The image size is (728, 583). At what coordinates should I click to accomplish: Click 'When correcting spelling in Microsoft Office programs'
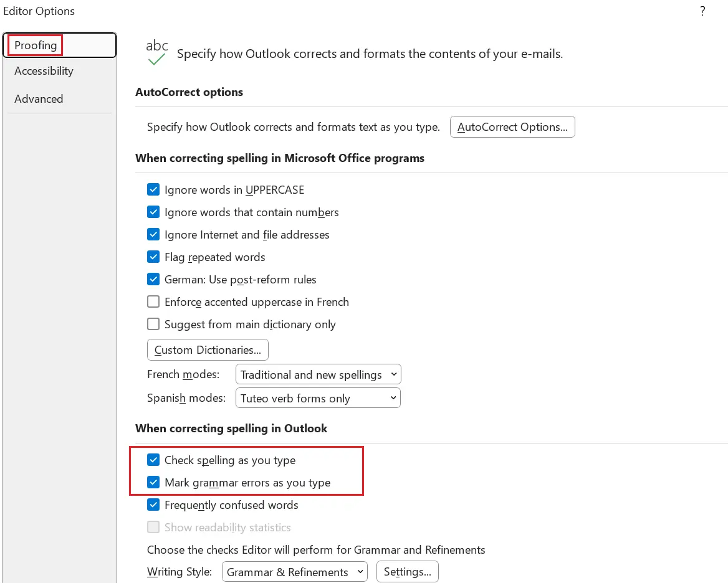pos(279,158)
